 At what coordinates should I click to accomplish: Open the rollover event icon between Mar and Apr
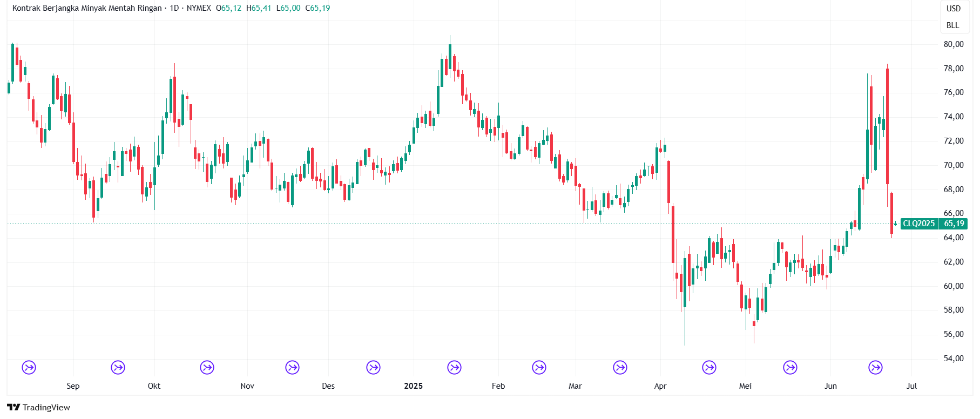(x=620, y=368)
